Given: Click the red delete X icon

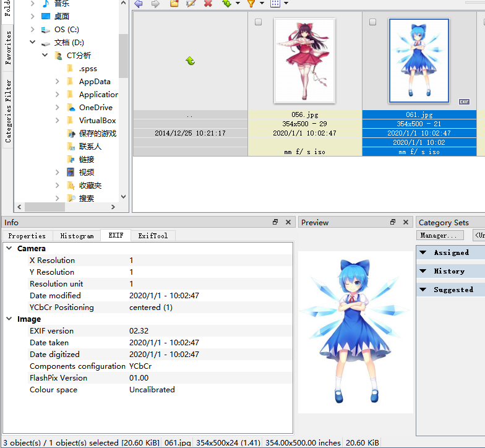Looking at the screenshot, I should point(208,4).
